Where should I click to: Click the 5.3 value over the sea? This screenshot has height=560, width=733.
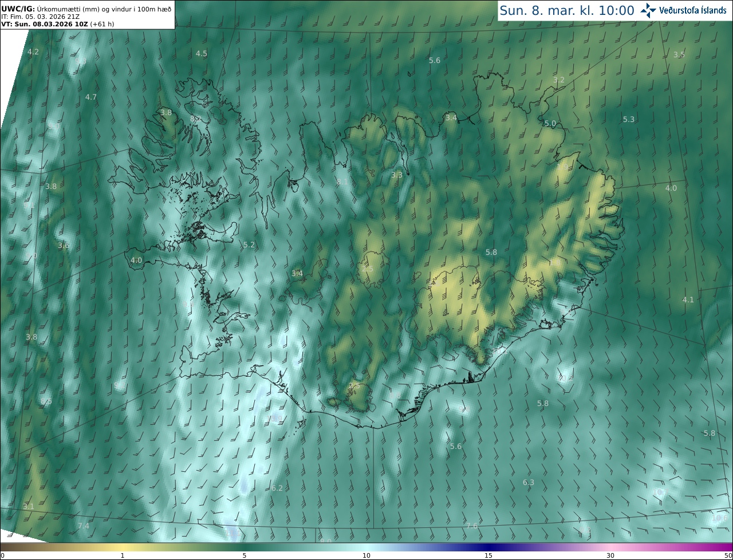629,120
